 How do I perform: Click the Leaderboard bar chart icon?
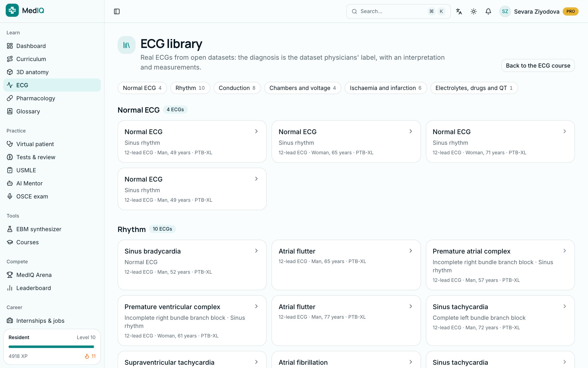[x=10, y=288]
